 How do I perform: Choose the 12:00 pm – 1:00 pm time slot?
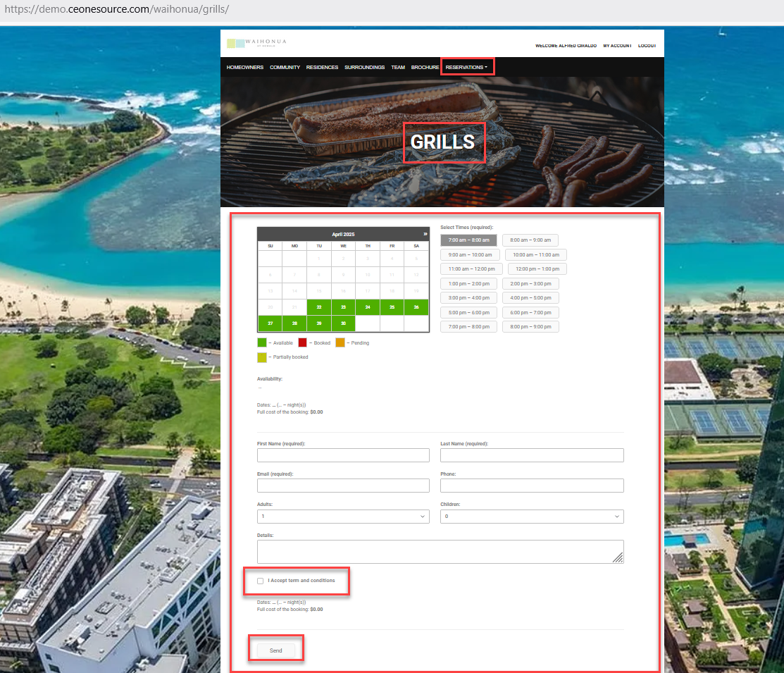[537, 269]
